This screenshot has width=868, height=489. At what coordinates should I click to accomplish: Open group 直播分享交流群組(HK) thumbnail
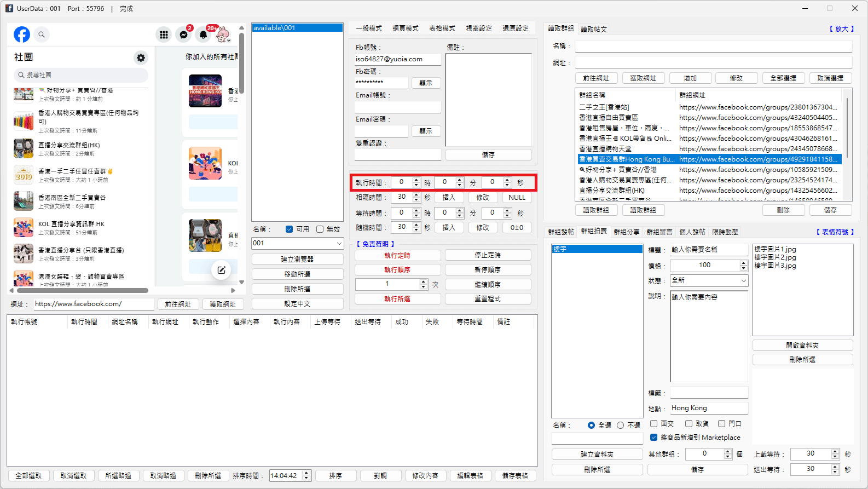pyautogui.click(x=24, y=148)
